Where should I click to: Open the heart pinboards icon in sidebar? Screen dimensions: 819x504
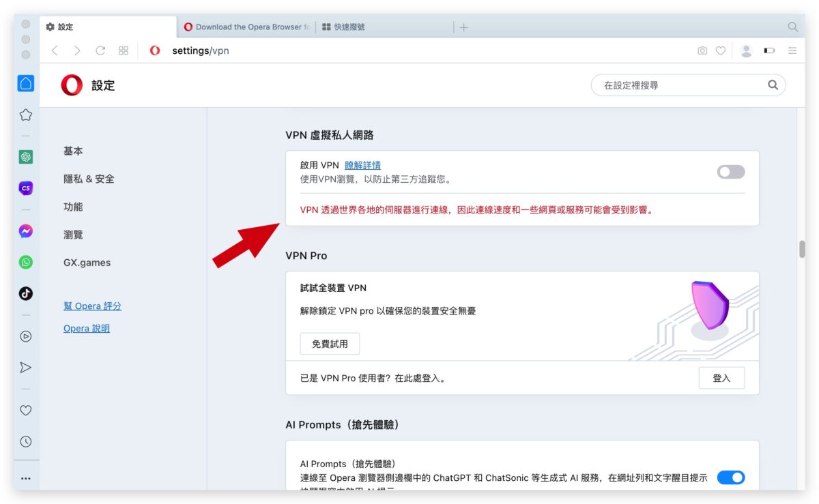25,411
